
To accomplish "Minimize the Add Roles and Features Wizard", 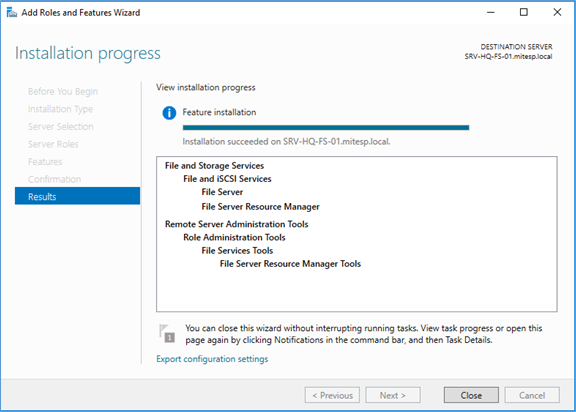I will (491, 12).
